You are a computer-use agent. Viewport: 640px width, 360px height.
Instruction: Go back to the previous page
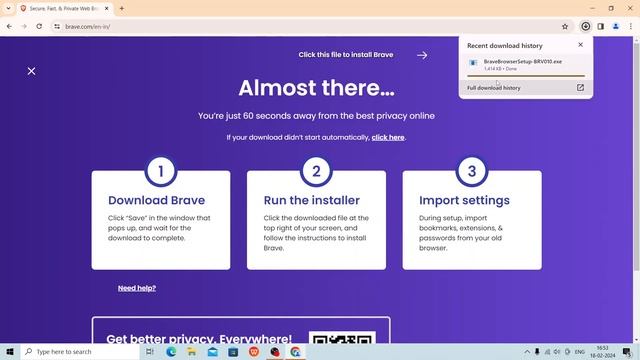click(x=9, y=27)
